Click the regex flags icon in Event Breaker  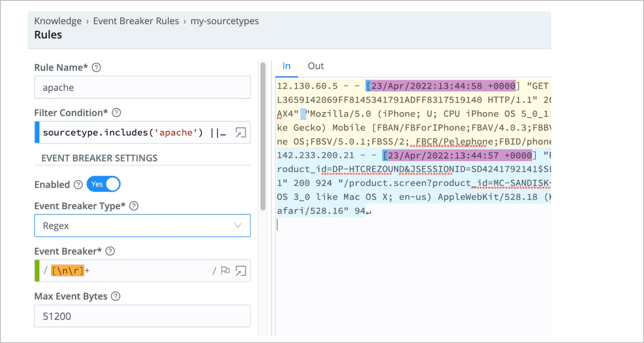coord(225,270)
